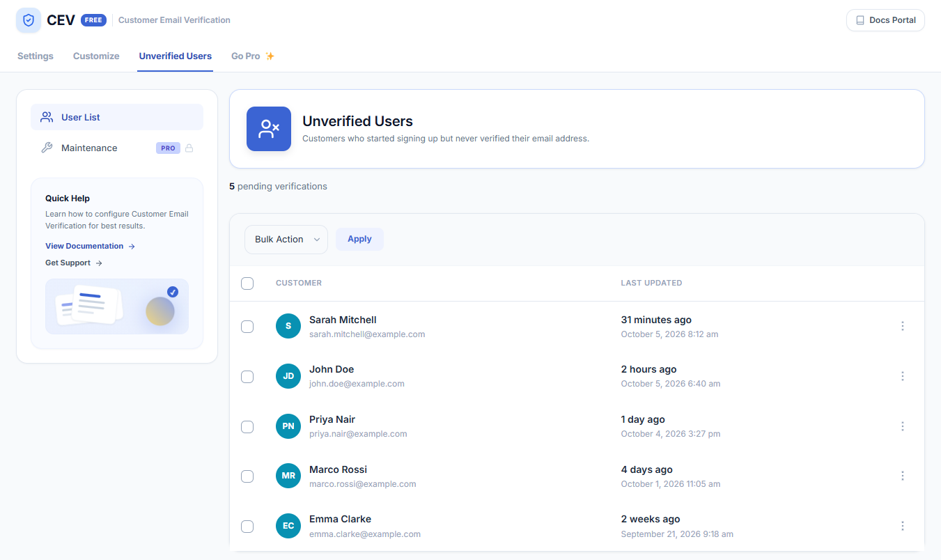Viewport: 941px width, 560px height.
Task: Click the arrow icon after View Documentation
Action: (x=132, y=247)
